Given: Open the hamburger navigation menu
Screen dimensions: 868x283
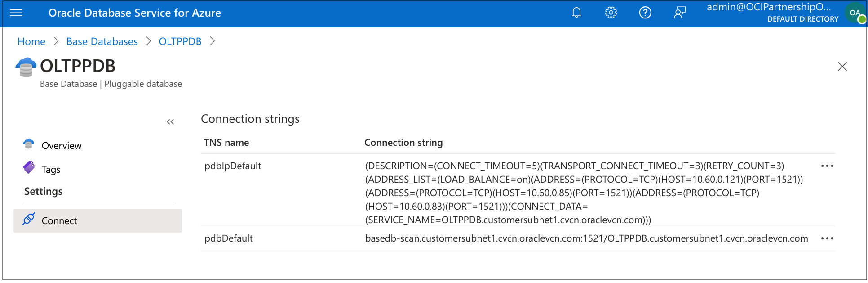Looking at the screenshot, I should [x=16, y=13].
